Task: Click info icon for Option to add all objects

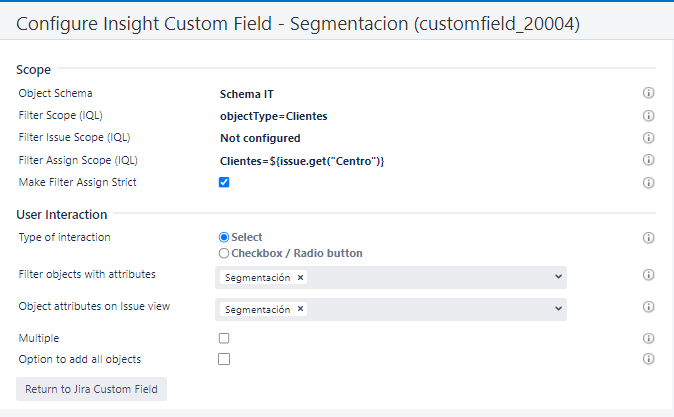Action: [648, 359]
